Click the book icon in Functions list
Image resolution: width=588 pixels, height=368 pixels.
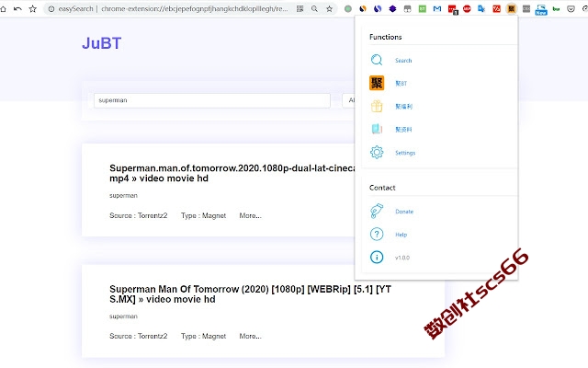377,129
